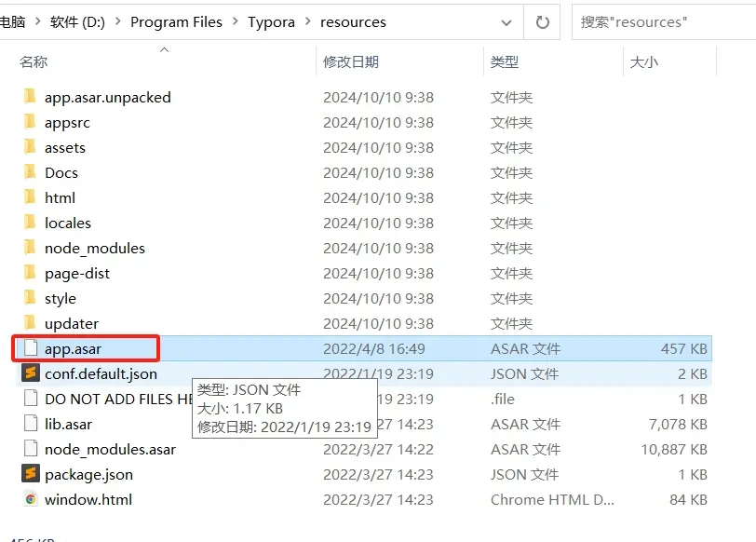Screen dimensions: 756x542
Task: Select the app.asar.unpacked folder name
Action: tap(108, 97)
